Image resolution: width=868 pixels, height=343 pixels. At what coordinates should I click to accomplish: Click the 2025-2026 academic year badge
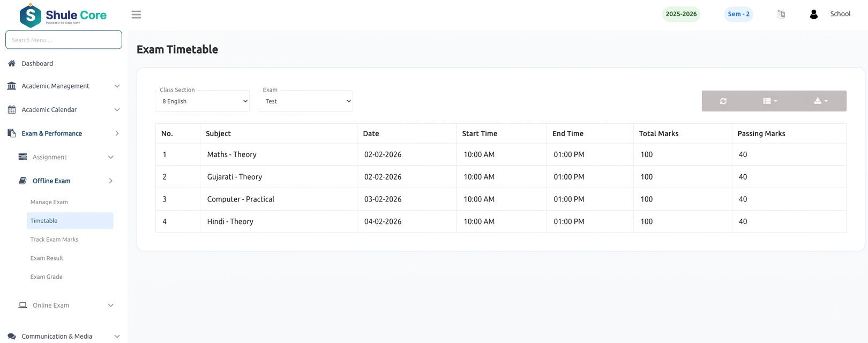tap(681, 14)
